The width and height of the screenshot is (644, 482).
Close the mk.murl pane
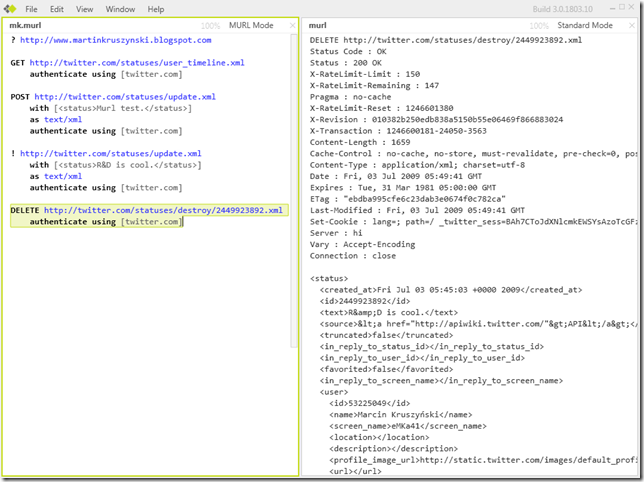(292, 25)
